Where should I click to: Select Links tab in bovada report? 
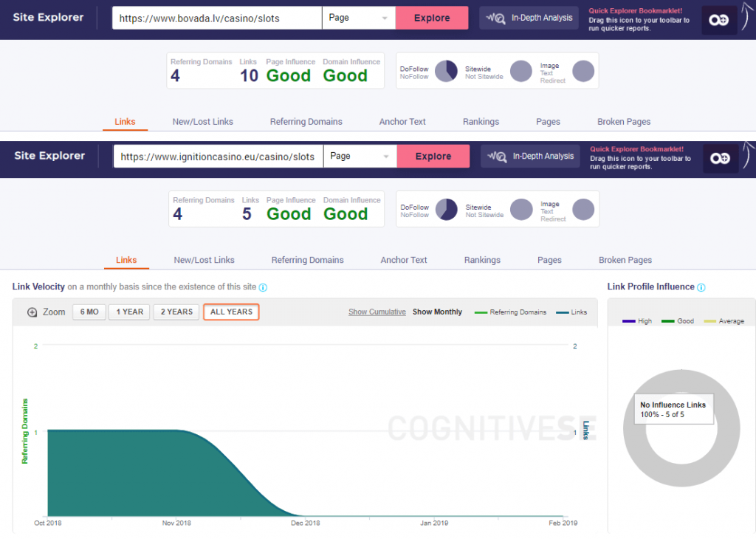[125, 122]
